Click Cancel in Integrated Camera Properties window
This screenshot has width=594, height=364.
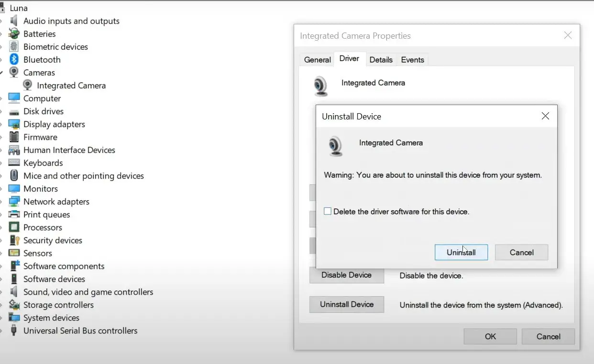[548, 336]
